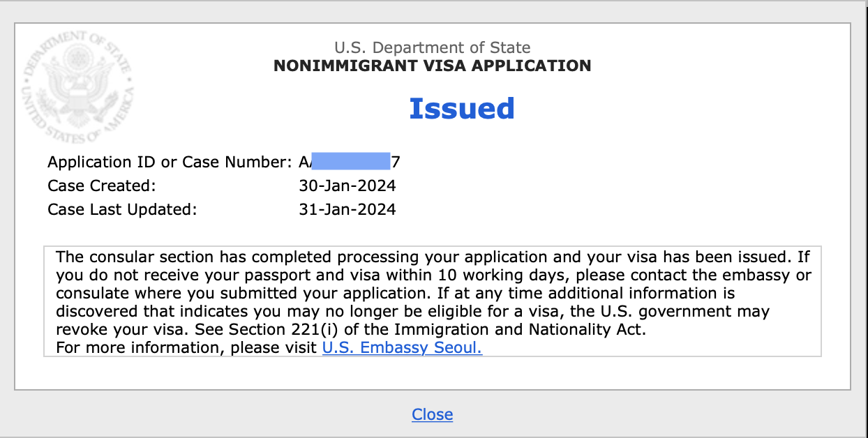This screenshot has width=868, height=438.
Task: Select the 30-Jan-2024 case created date
Action: point(347,186)
